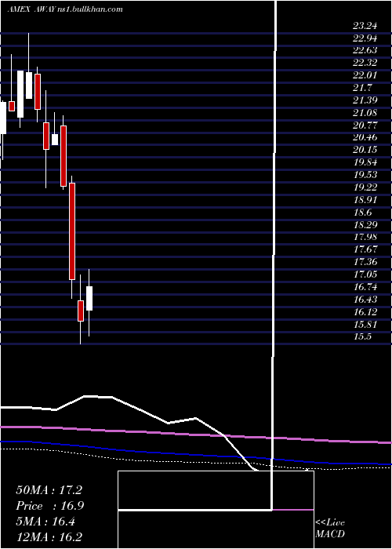Select the tallest red candlestick dropping to 17.05
Viewport: 392px width, 549px height.
tap(72, 231)
